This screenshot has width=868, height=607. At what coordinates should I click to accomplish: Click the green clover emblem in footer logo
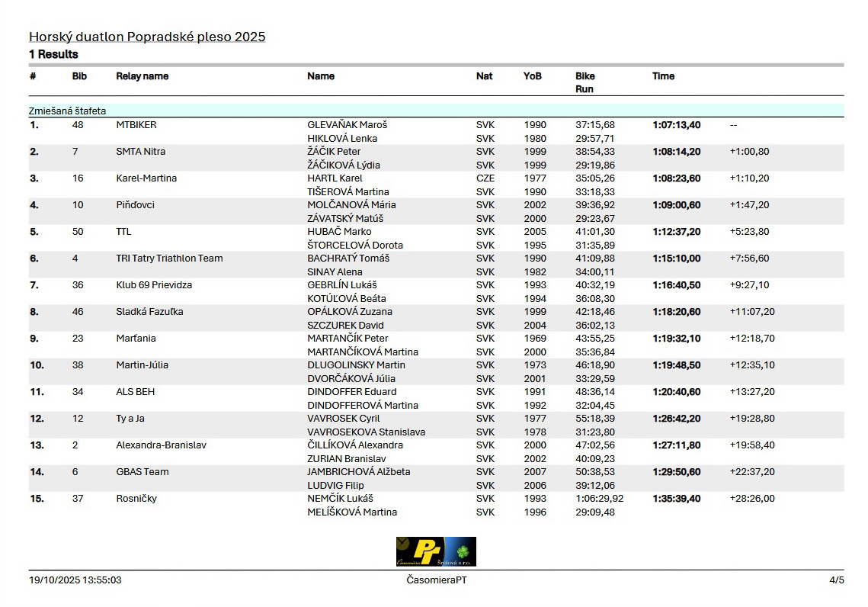point(463,550)
